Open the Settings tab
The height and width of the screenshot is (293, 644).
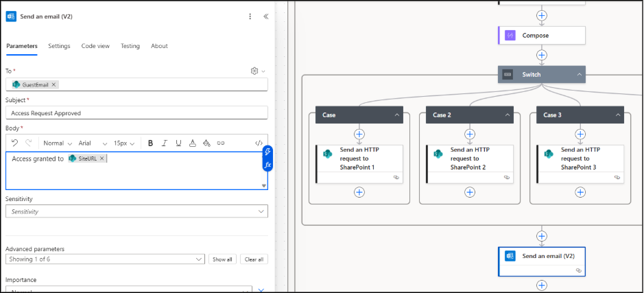click(x=59, y=46)
